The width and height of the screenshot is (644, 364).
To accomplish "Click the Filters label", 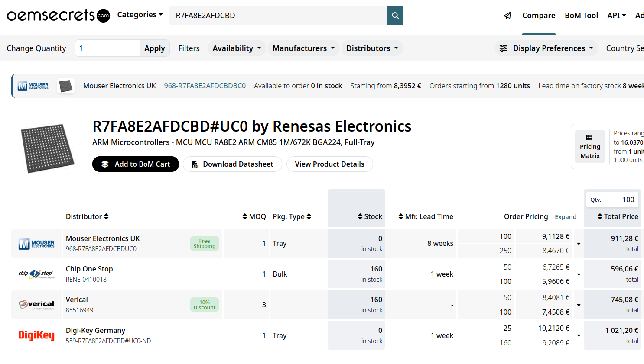I will (x=189, y=48).
